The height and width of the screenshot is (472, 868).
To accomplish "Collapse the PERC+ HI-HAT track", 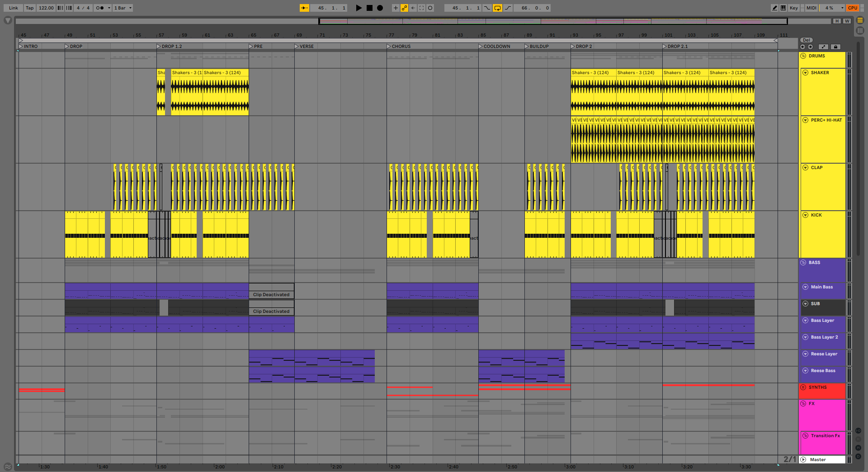I will pyautogui.click(x=805, y=120).
